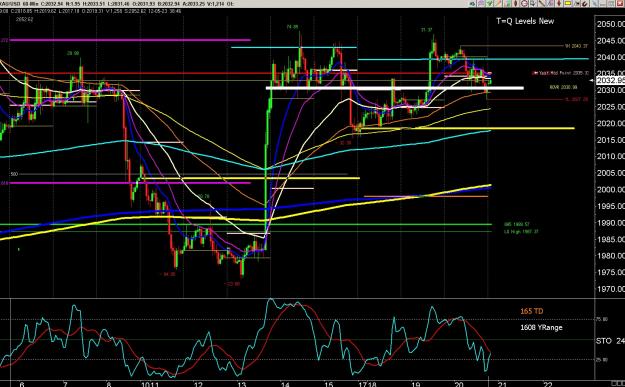Click the date label 19 on time axis
The height and width of the screenshot is (387, 625).
[x=415, y=384]
